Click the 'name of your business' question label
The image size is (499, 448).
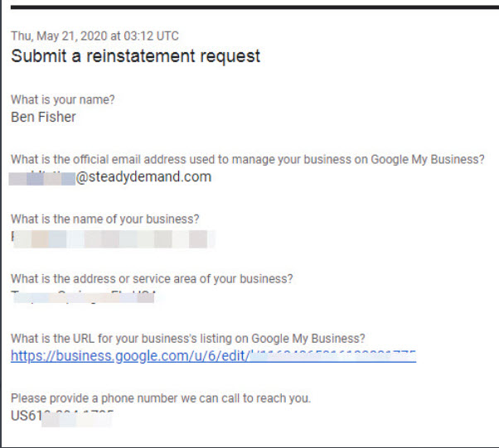point(105,219)
